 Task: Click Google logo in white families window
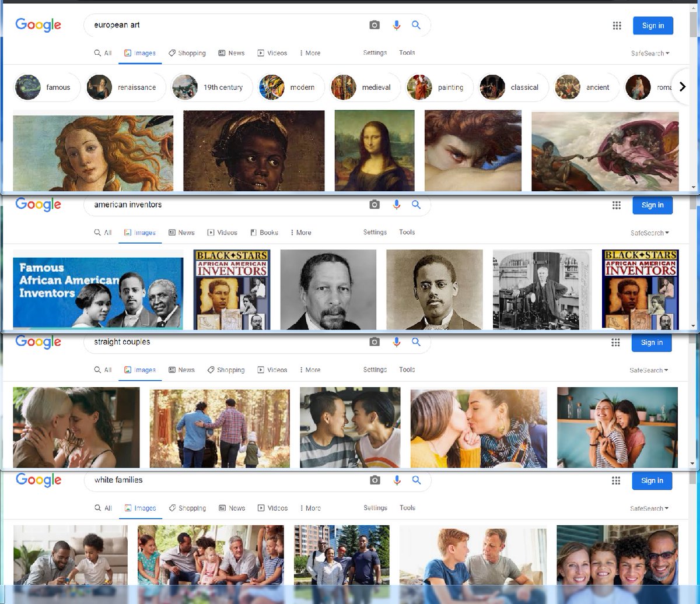pos(38,480)
